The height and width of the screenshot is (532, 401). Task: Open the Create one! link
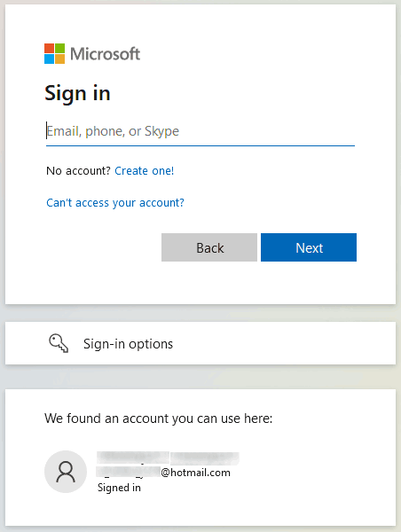pos(145,170)
